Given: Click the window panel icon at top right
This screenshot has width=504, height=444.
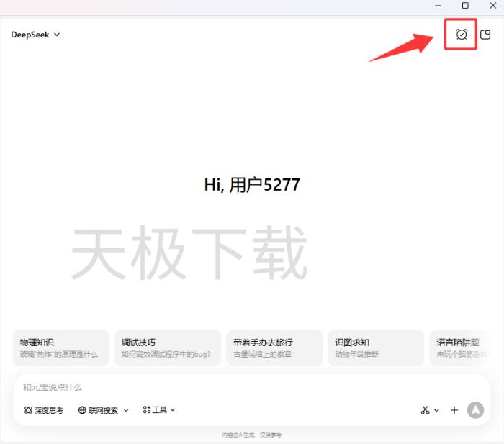Looking at the screenshot, I should click(x=486, y=34).
